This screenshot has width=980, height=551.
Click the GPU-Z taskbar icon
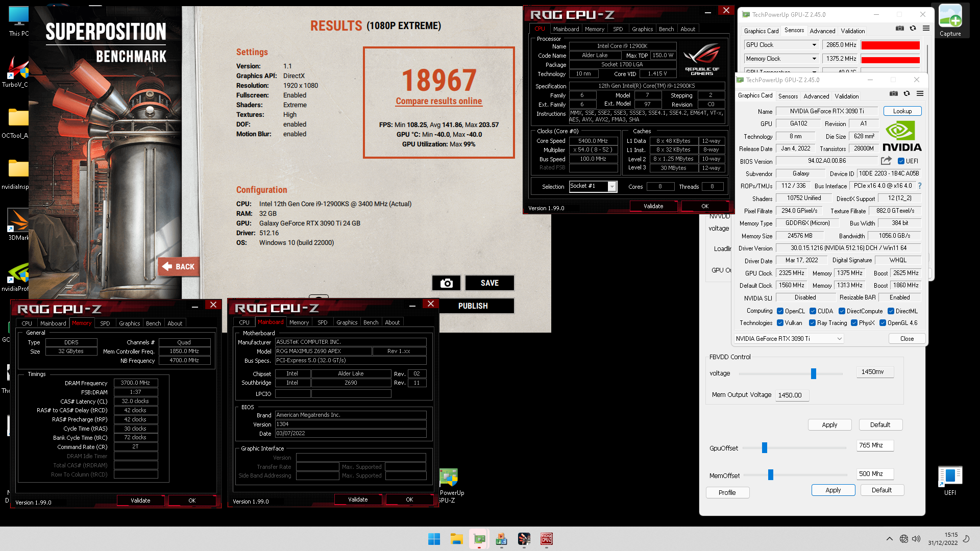coord(479,539)
